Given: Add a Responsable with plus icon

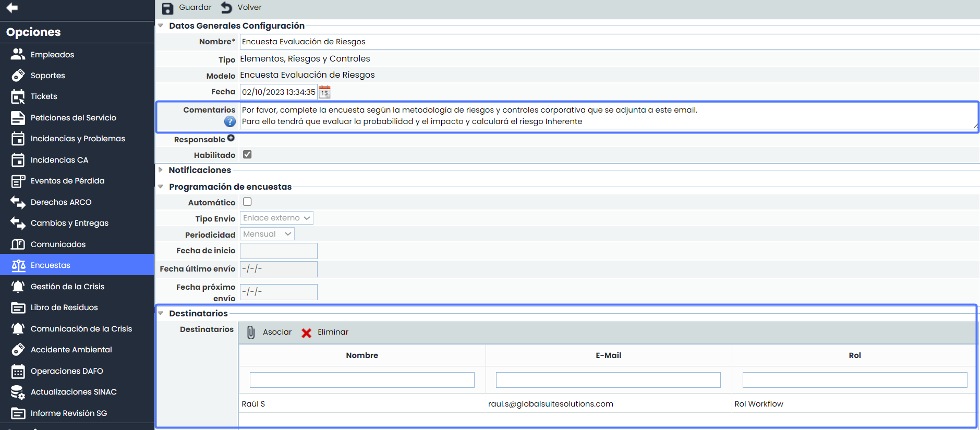Looking at the screenshot, I should point(231,138).
